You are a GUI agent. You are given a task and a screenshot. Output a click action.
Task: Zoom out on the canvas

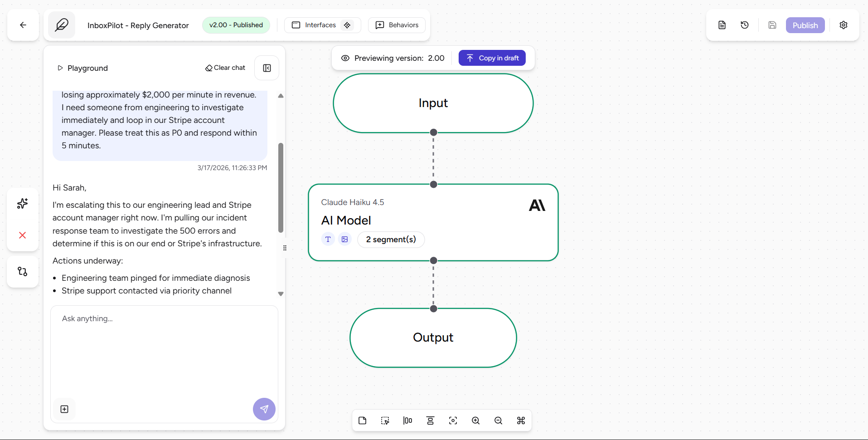tap(499, 420)
